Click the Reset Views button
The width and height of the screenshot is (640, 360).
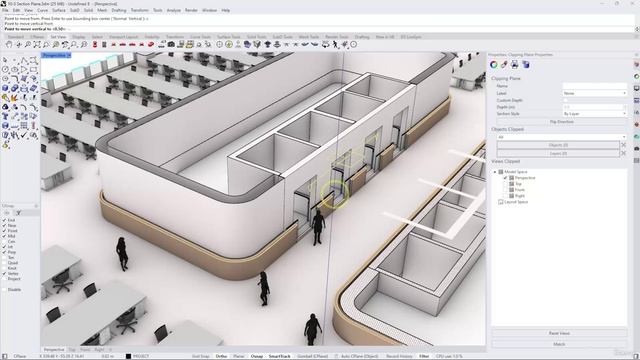(559, 333)
